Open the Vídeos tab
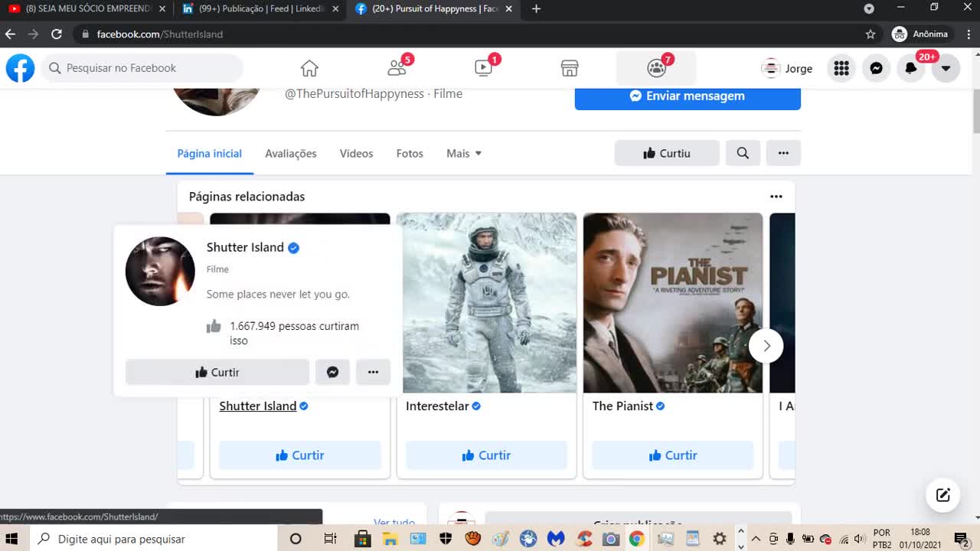980x551 pixels. (357, 153)
